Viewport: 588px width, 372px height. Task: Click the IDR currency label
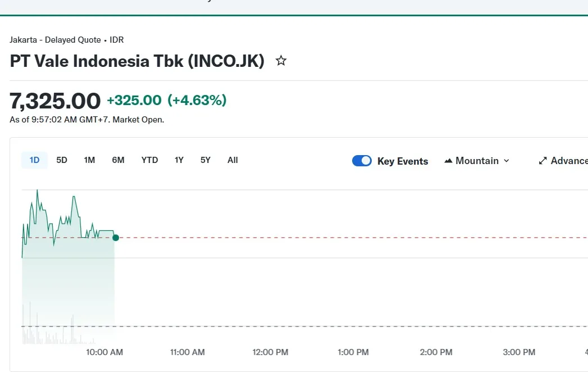pos(117,40)
